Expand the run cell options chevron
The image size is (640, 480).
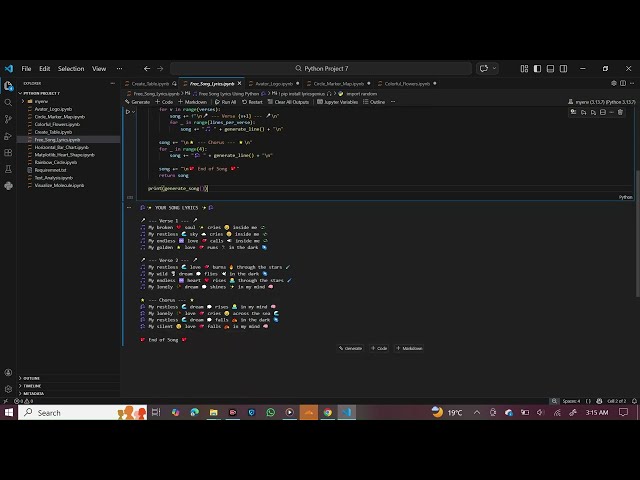pos(133,112)
